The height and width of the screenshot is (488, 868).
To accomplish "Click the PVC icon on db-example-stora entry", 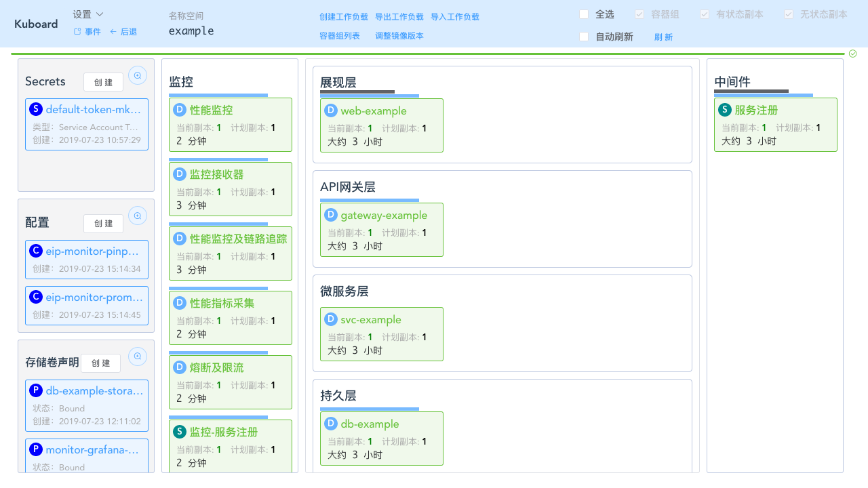I will (35, 390).
